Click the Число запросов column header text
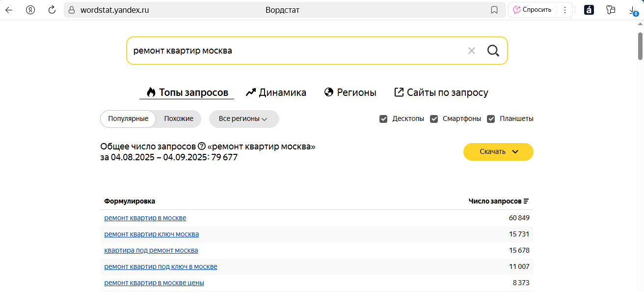This screenshot has width=644, height=292. [x=495, y=201]
